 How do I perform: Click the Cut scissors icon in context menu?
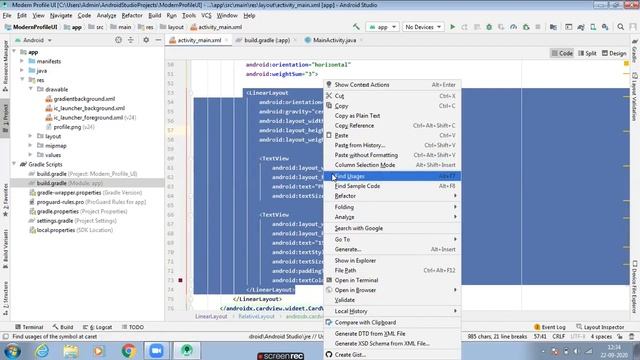pos(329,96)
